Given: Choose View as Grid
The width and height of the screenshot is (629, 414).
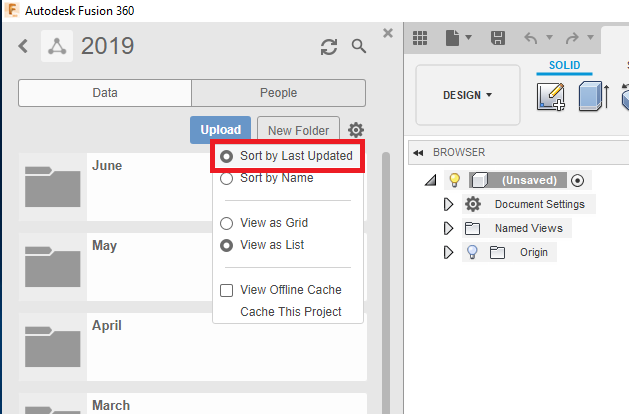Looking at the screenshot, I should click(273, 223).
